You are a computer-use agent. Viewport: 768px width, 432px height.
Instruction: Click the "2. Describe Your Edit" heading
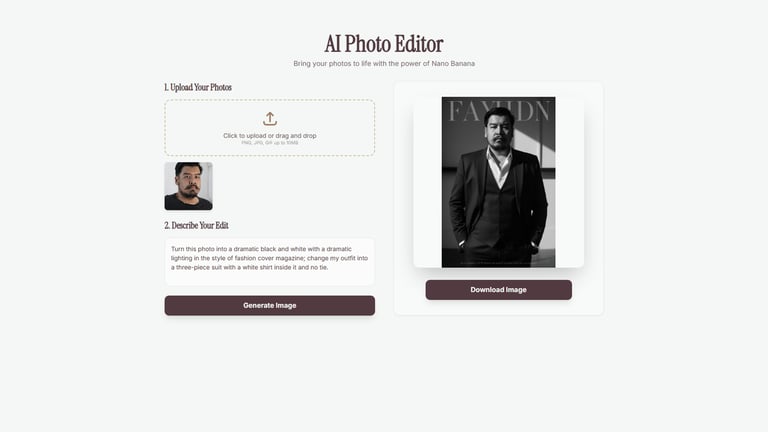click(x=196, y=226)
